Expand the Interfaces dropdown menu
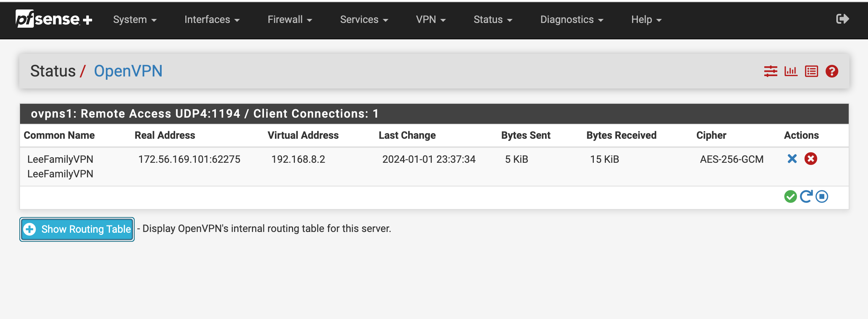868x319 pixels. click(x=212, y=20)
